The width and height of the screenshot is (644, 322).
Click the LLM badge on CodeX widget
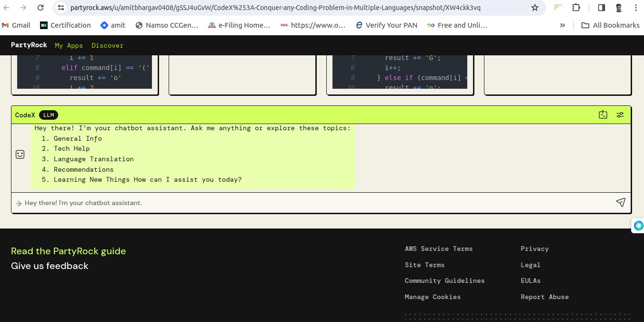[49, 115]
